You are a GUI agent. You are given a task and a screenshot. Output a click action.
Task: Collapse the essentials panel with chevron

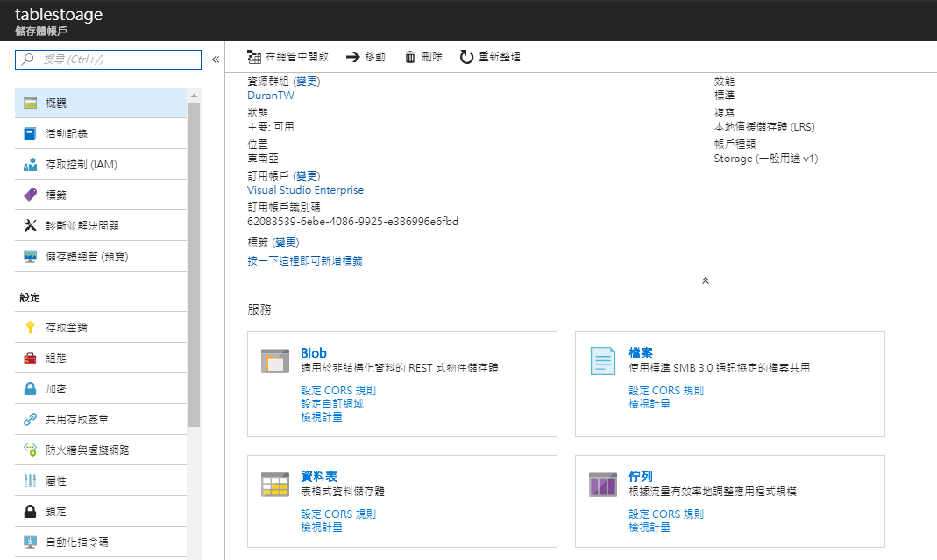coord(705,280)
